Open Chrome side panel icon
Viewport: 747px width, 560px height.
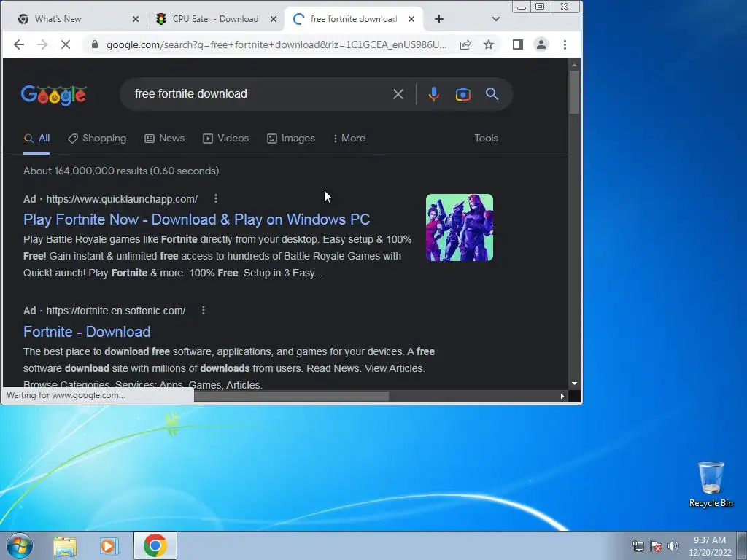click(518, 44)
